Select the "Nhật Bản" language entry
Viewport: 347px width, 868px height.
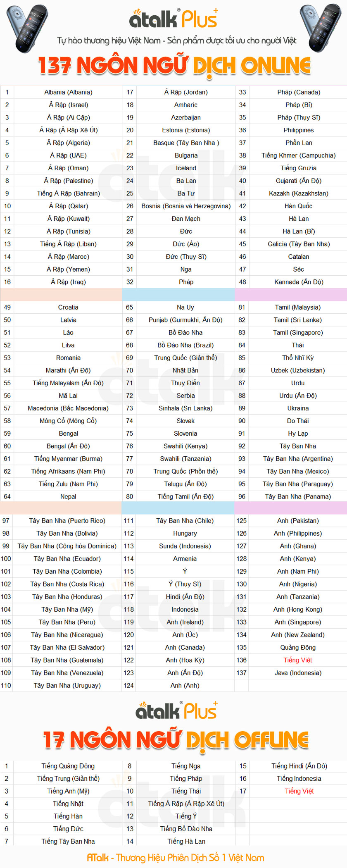click(x=185, y=370)
